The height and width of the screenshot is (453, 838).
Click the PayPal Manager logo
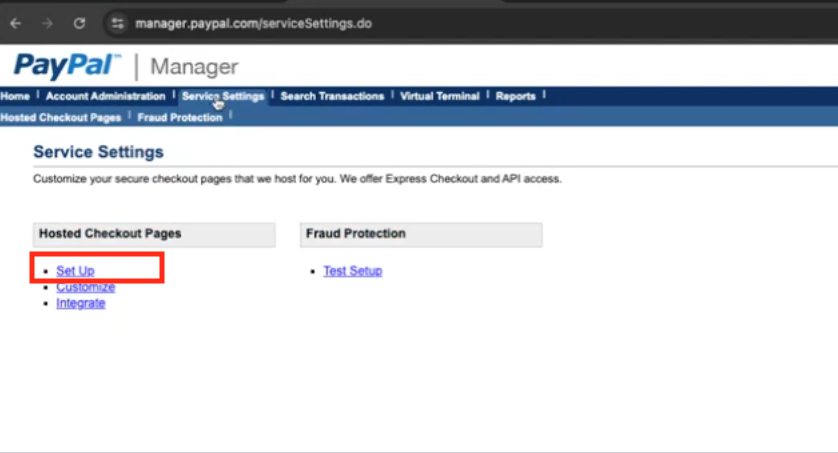point(126,66)
